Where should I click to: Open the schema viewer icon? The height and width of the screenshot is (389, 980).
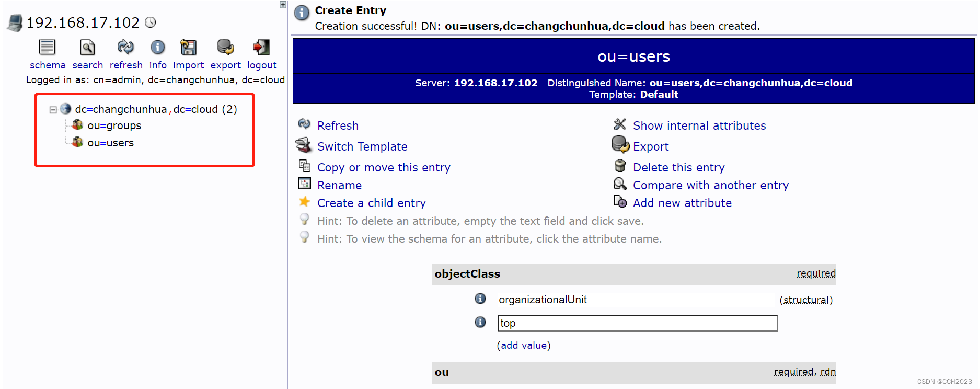(x=47, y=48)
